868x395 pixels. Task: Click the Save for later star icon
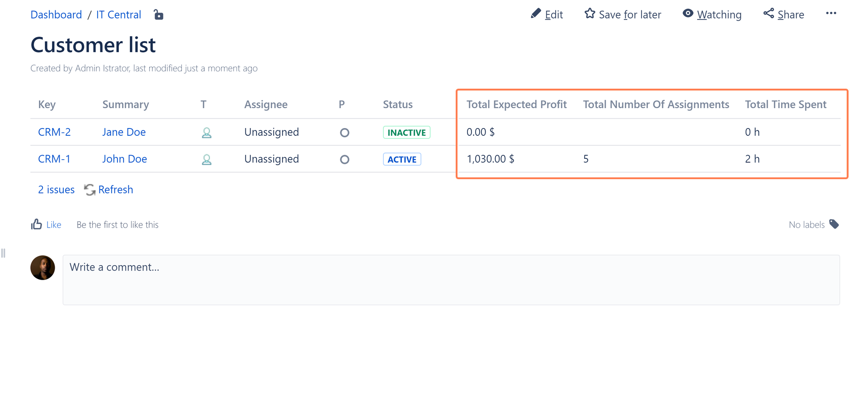coord(590,14)
